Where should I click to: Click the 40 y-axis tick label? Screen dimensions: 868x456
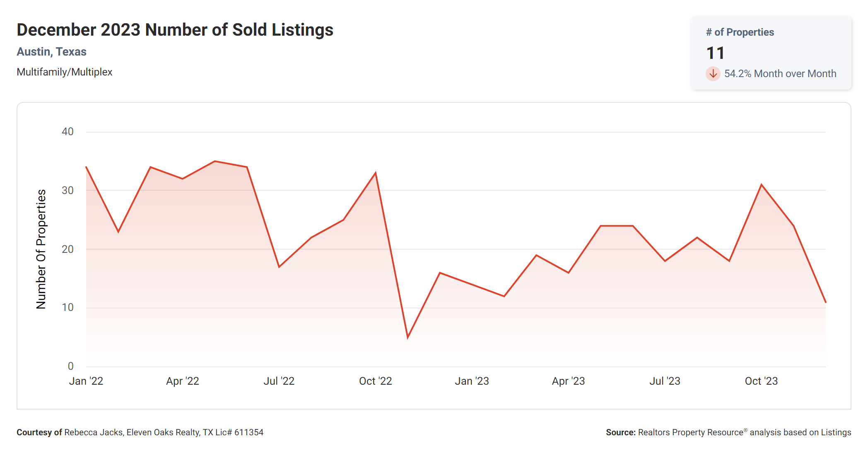pyautogui.click(x=68, y=132)
